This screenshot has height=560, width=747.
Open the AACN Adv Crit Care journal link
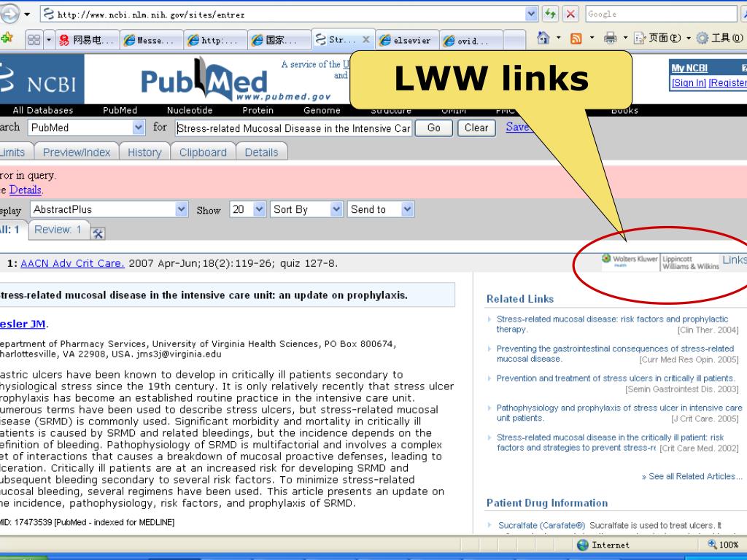pyautogui.click(x=72, y=263)
